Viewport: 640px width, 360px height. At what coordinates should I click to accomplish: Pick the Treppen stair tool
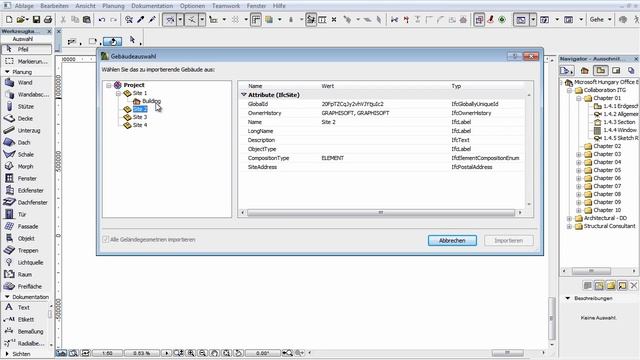point(27,251)
